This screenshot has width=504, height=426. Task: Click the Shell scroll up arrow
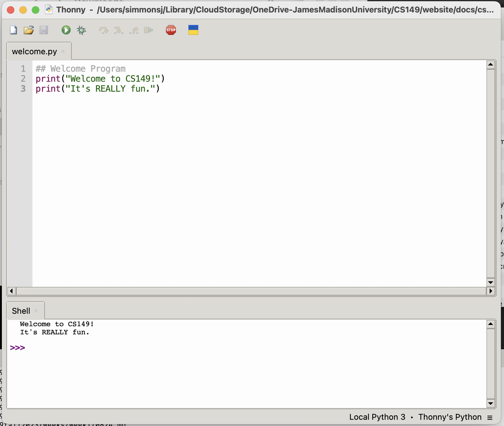(491, 324)
